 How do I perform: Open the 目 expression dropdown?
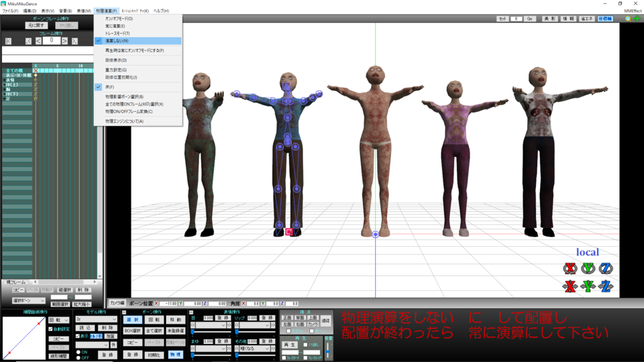pyautogui.click(x=211, y=325)
